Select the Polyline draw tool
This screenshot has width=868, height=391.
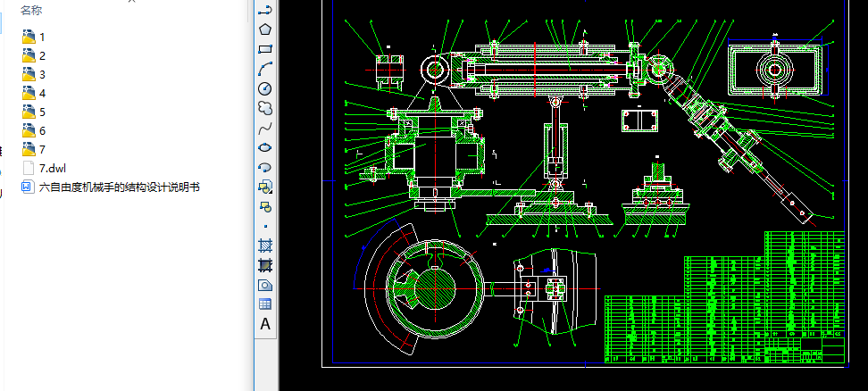coord(265,10)
